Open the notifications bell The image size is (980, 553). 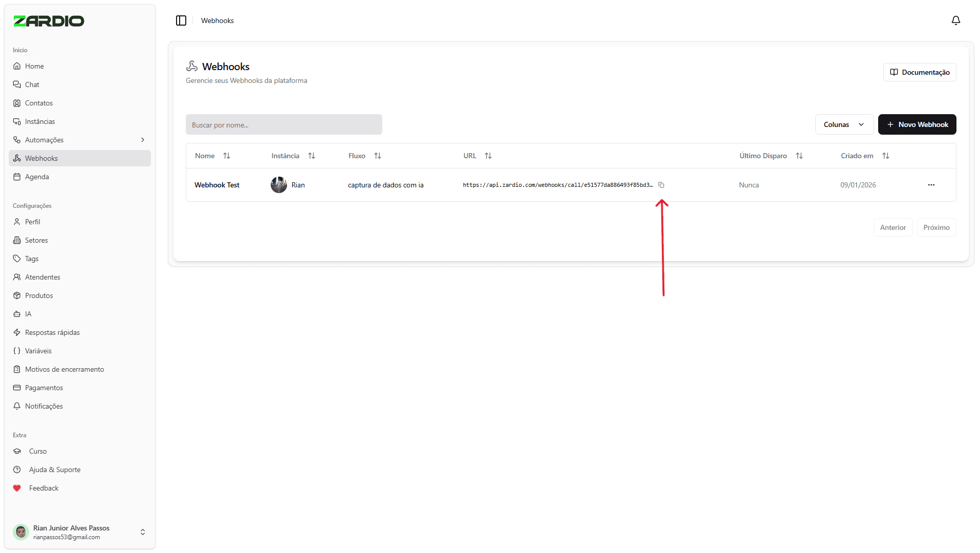[x=956, y=20]
